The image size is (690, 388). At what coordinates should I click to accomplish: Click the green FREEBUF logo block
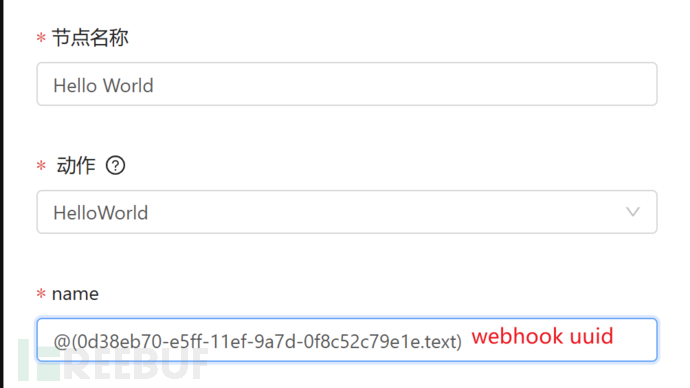click(39, 364)
